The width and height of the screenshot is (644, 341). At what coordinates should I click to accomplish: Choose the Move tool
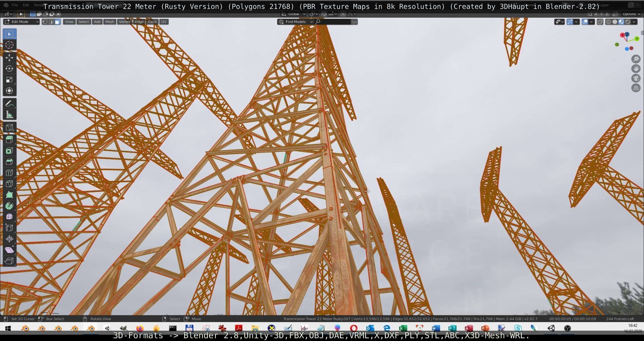tap(9, 58)
